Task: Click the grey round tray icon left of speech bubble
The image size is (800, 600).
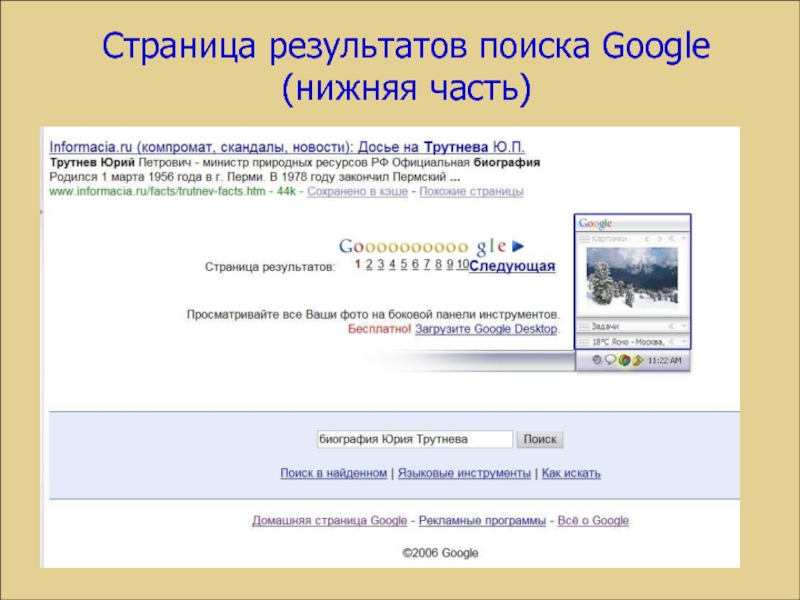Action: pyautogui.click(x=596, y=360)
